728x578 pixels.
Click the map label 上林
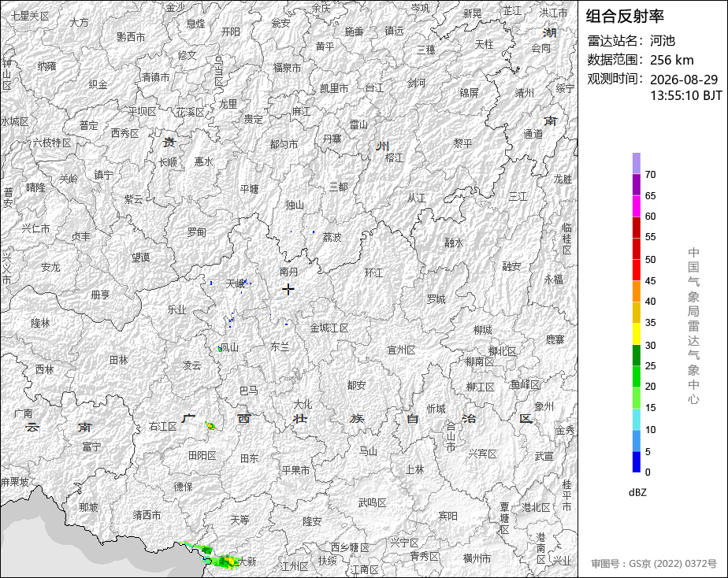coord(414,469)
